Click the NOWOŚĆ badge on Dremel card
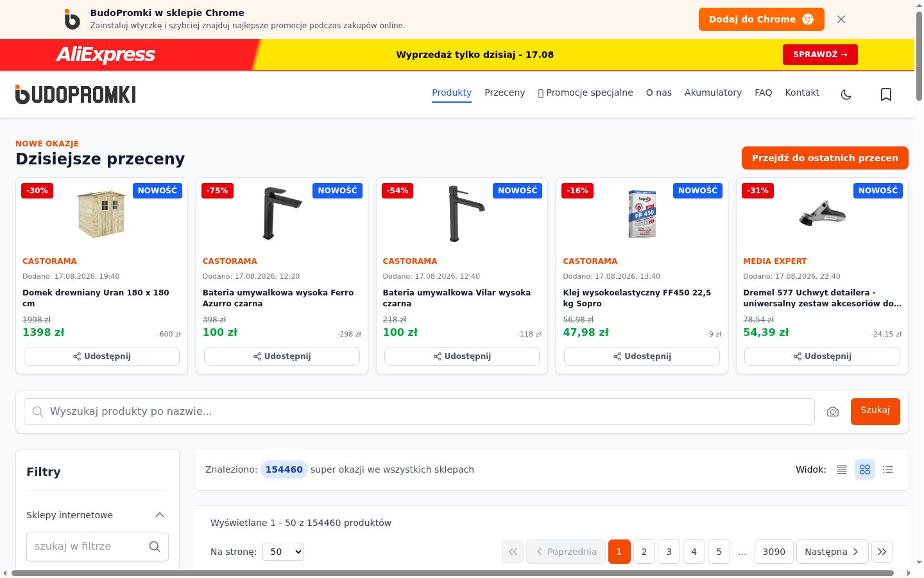The image size is (924, 578). pyautogui.click(x=878, y=191)
